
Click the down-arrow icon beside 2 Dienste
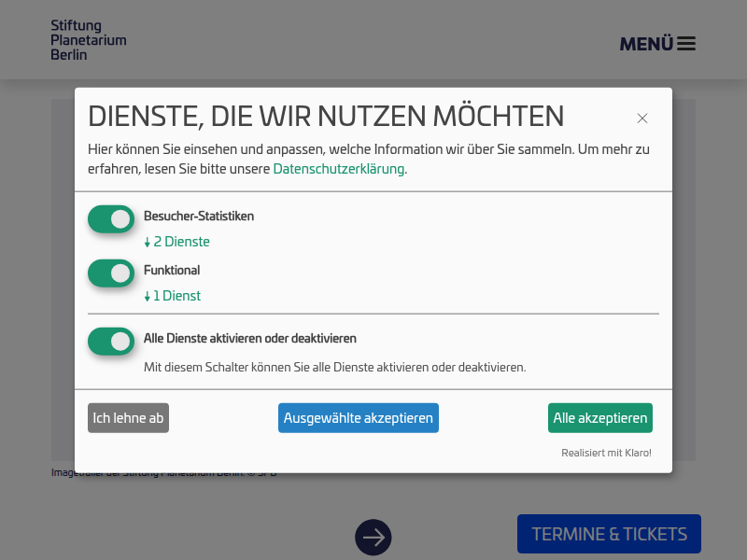147,241
